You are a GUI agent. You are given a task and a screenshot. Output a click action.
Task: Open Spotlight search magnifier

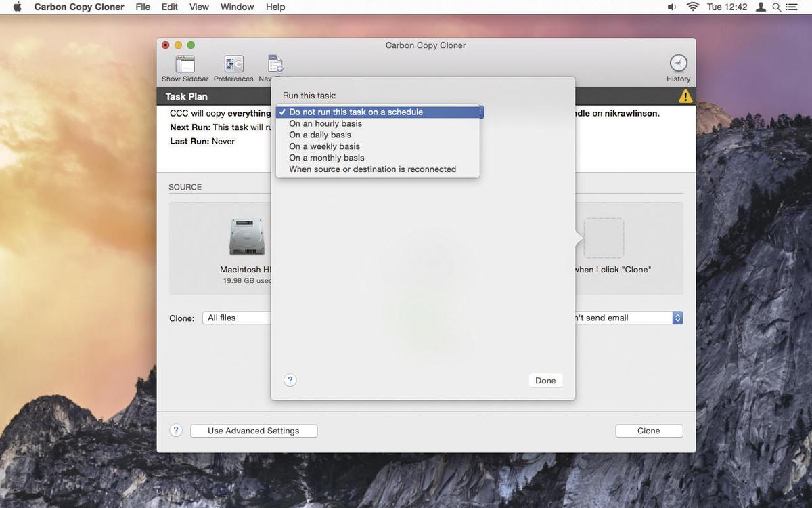pyautogui.click(x=777, y=7)
